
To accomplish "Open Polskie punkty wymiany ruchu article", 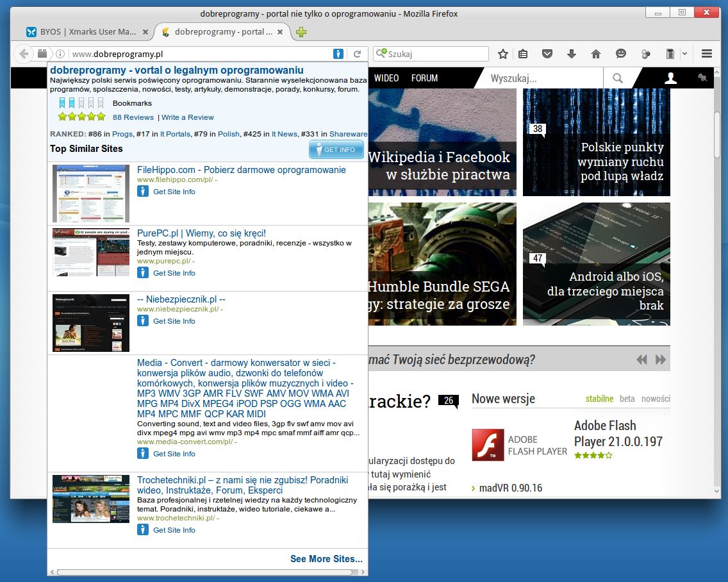I will tap(597, 142).
